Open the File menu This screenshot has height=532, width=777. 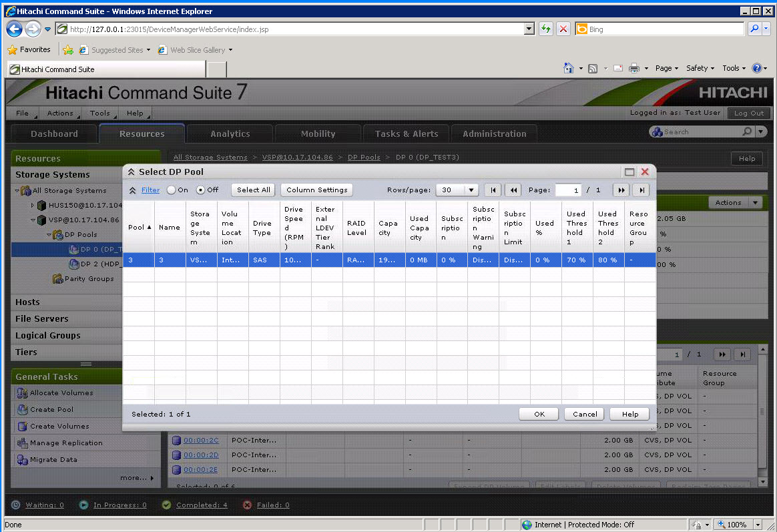pyautogui.click(x=23, y=113)
